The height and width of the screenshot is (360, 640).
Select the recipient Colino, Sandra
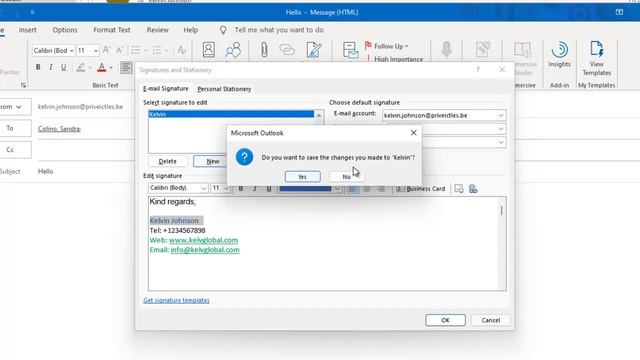[x=59, y=129]
